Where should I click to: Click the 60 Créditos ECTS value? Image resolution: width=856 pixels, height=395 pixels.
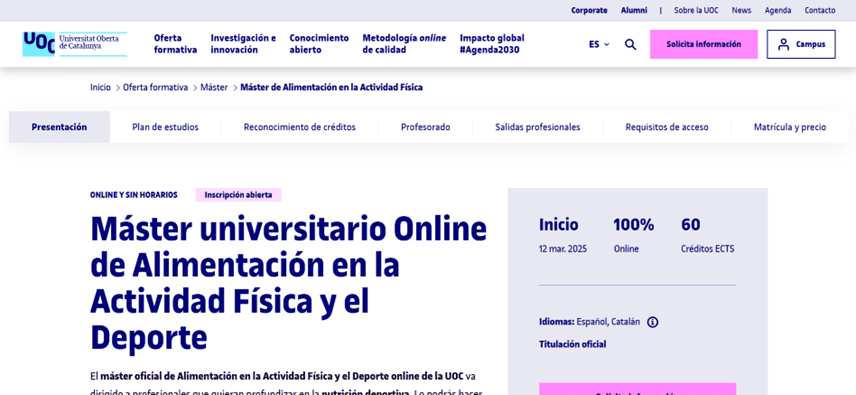coord(708,236)
